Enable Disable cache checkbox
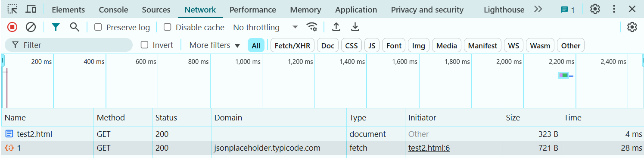Image resolution: width=644 pixels, height=158 pixels. (x=168, y=27)
